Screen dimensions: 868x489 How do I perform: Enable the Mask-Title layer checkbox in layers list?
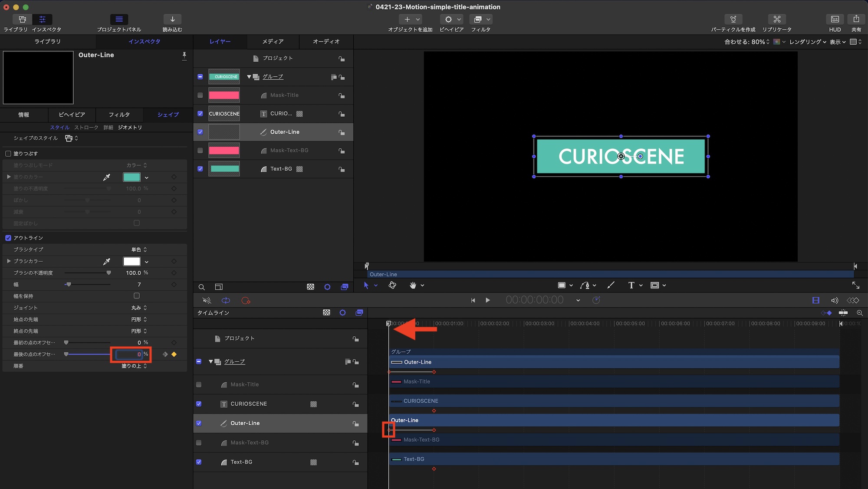coord(200,95)
